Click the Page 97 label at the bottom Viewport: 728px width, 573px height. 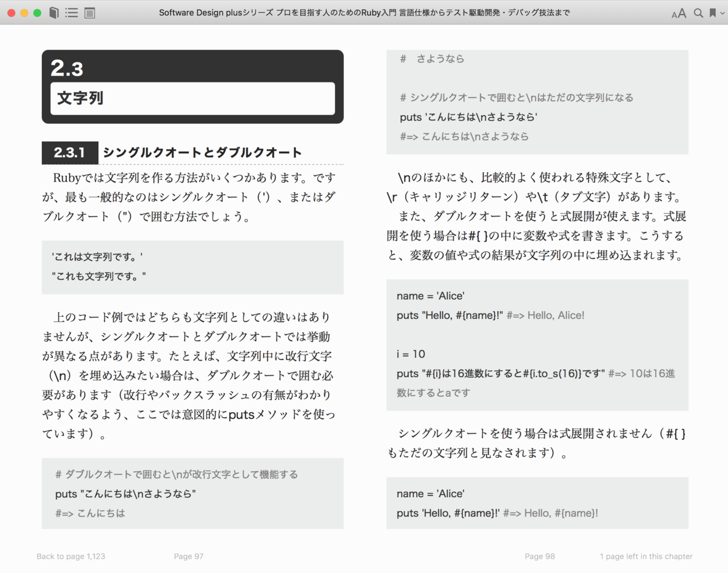[189, 556]
